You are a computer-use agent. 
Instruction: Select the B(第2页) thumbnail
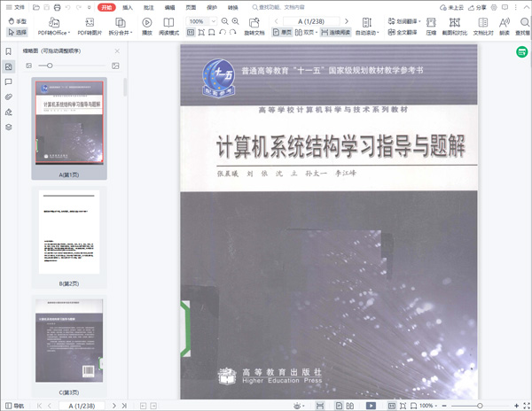pyautogui.click(x=69, y=237)
